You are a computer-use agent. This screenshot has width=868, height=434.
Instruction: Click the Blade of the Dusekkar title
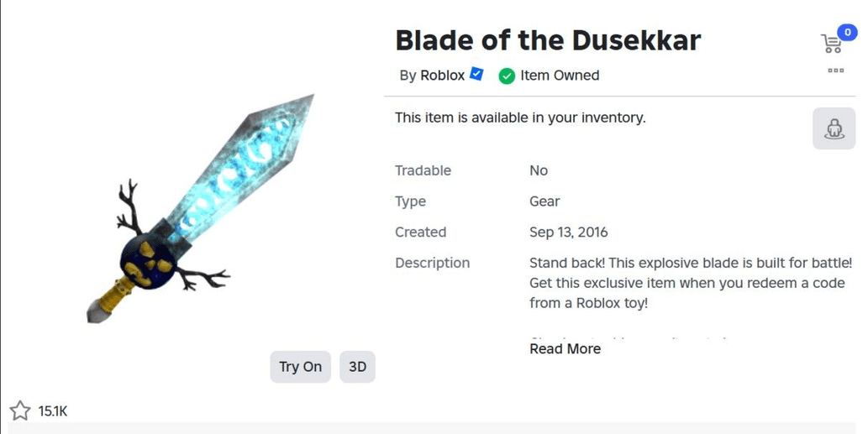548,40
